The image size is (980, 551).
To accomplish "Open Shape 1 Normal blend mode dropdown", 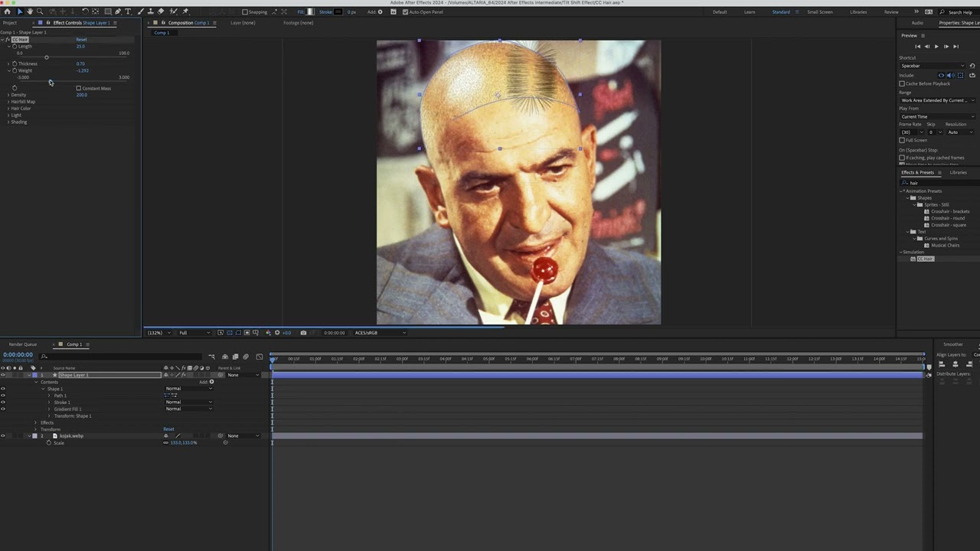I will click(x=189, y=389).
